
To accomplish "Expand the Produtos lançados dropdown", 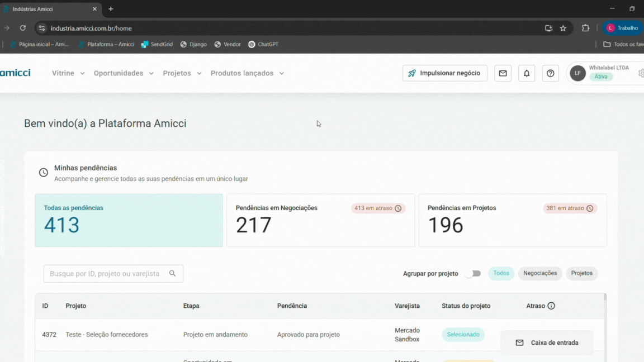I will coord(247,73).
